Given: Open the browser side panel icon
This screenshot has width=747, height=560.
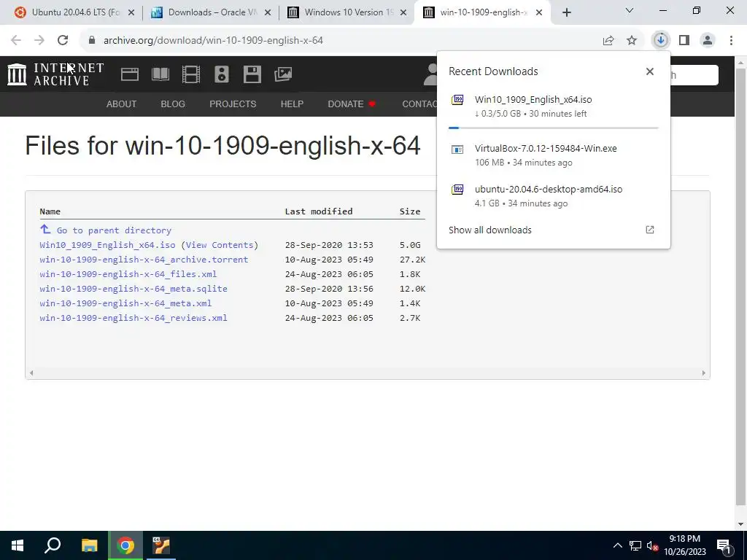Looking at the screenshot, I should 684,41.
